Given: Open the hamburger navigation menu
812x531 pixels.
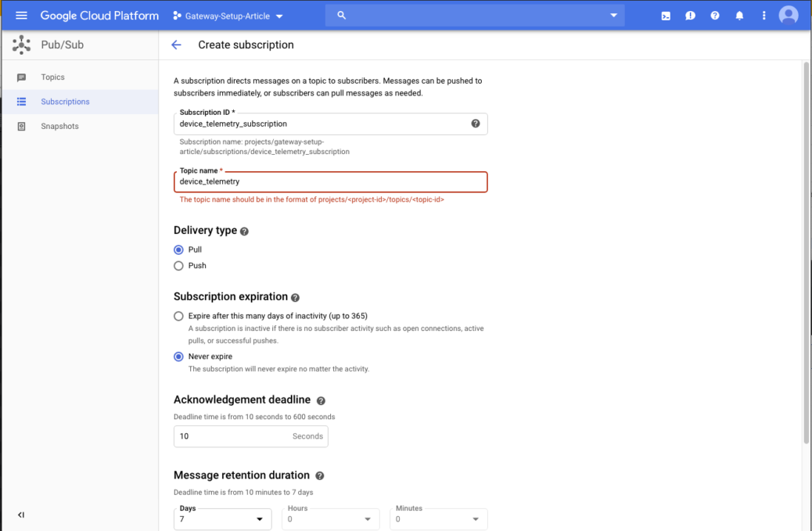Looking at the screenshot, I should point(21,15).
